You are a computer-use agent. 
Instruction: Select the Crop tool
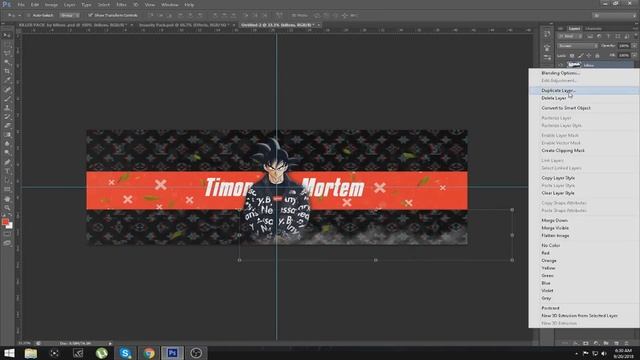point(7,71)
